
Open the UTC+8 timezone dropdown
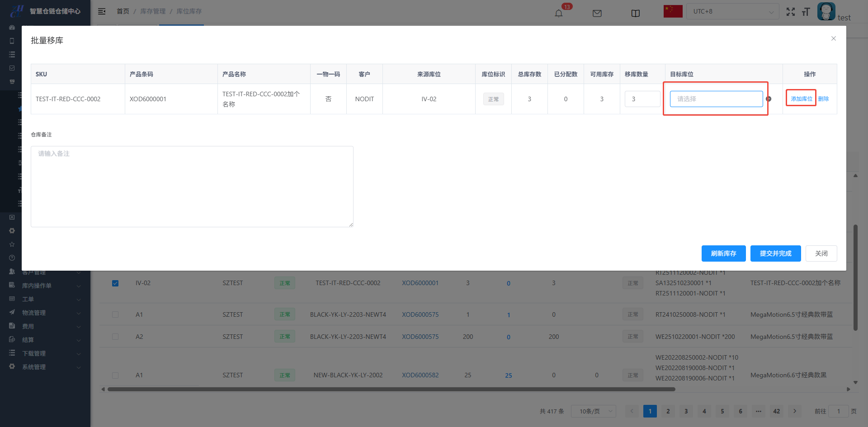[732, 11]
